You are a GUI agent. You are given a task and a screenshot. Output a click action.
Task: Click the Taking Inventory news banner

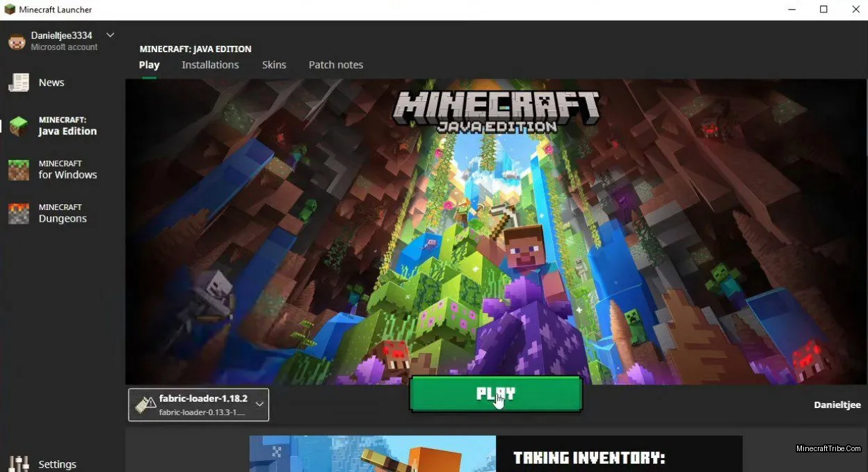pos(496,454)
